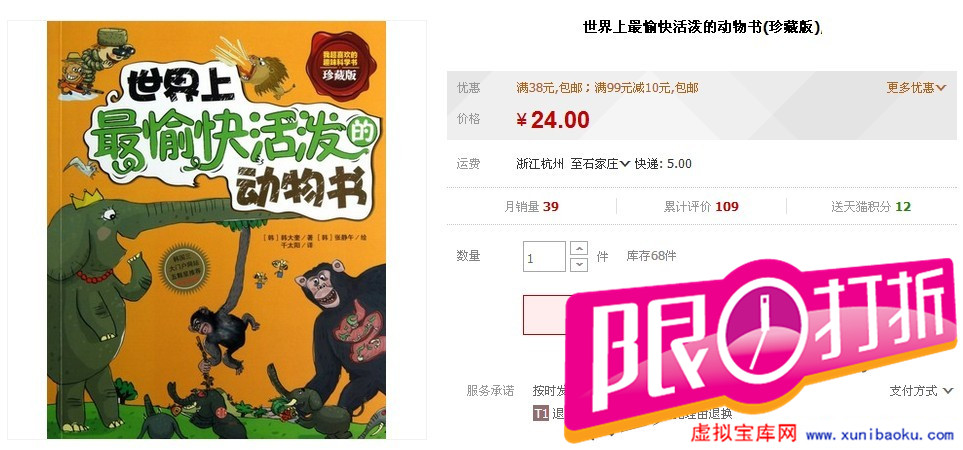The image size is (963, 450).
Task: Click the T1 return service icon
Action: pyautogui.click(x=540, y=414)
